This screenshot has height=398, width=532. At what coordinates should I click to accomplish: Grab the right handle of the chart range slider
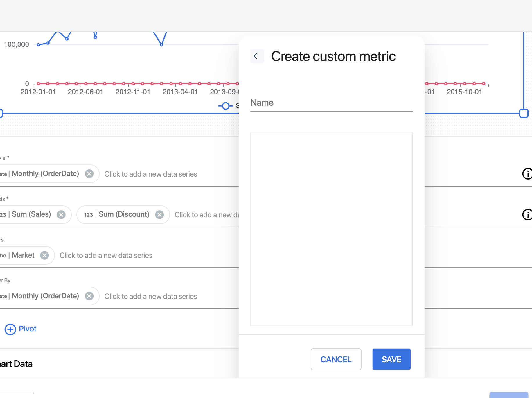point(524,113)
